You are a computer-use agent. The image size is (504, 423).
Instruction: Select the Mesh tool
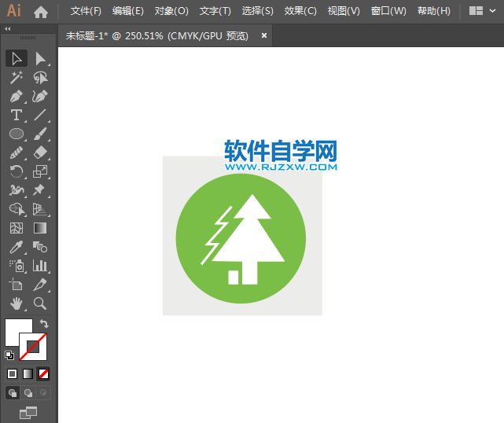click(x=17, y=228)
